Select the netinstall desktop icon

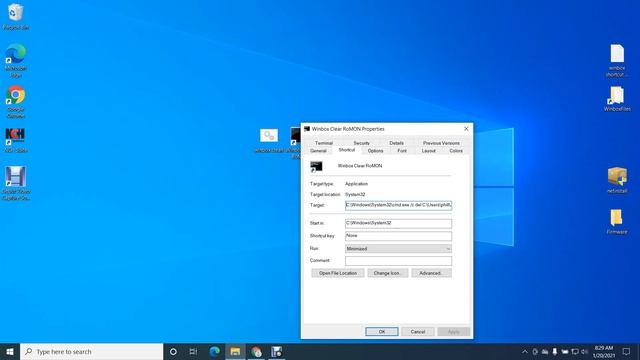[x=617, y=180]
